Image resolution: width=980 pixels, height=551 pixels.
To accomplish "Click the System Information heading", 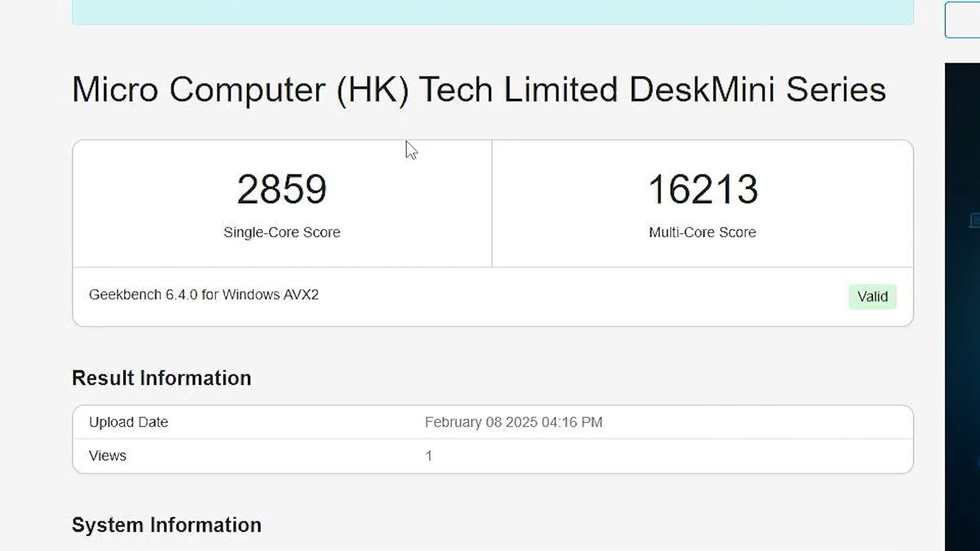I will [166, 525].
